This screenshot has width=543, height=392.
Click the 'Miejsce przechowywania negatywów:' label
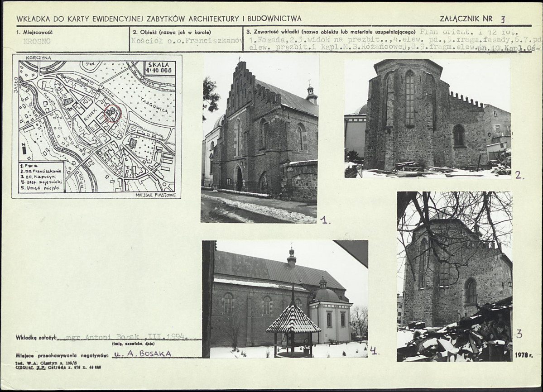click(x=62, y=355)
